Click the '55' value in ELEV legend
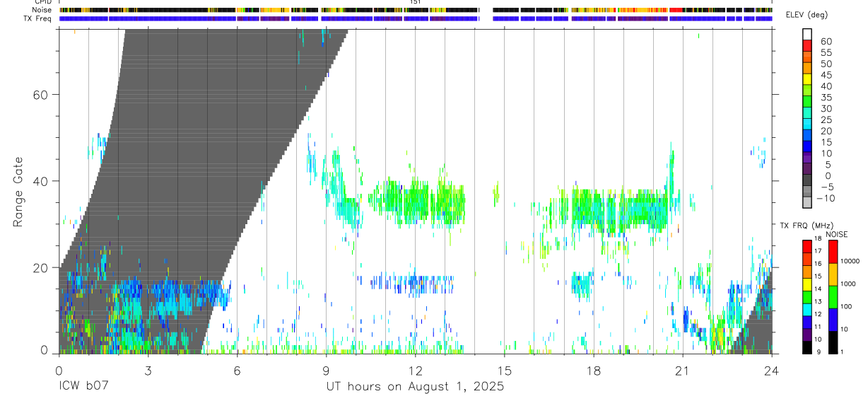Viewport: 868px width, 401px height. pyautogui.click(x=826, y=52)
